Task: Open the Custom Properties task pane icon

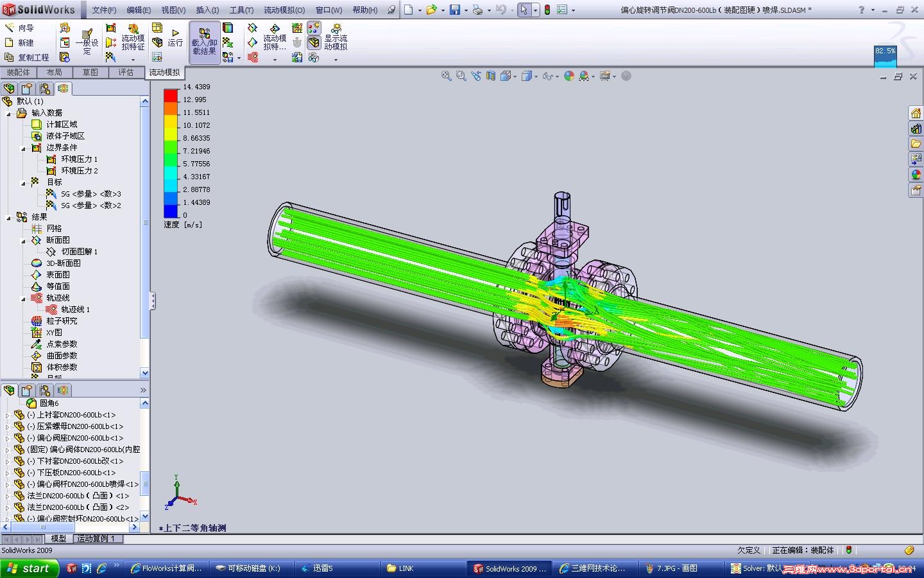Action: (x=916, y=190)
